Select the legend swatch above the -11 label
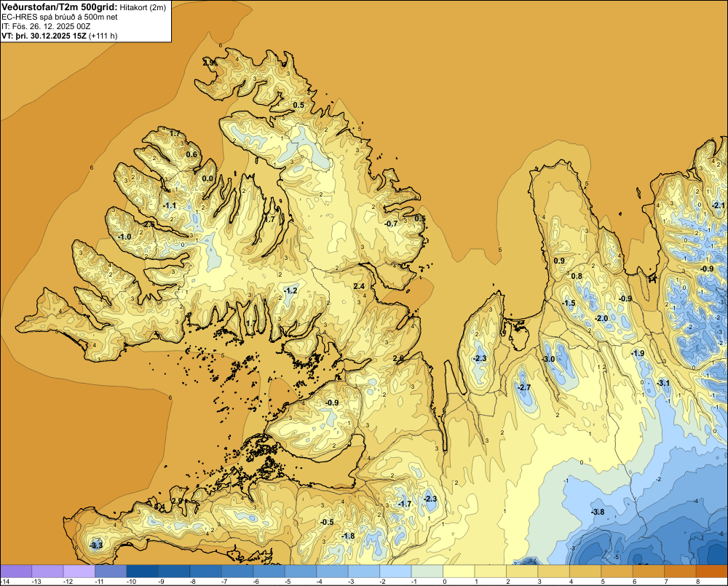The image size is (728, 586). [111, 571]
